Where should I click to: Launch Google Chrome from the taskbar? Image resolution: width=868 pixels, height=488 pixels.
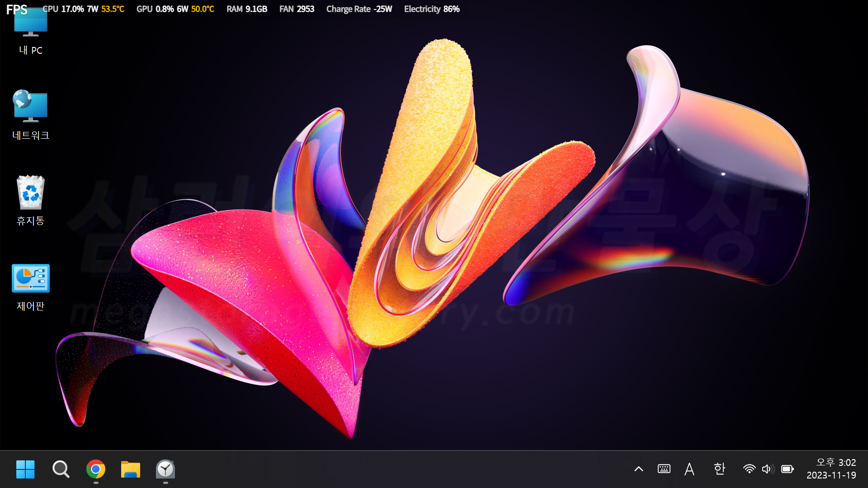coord(96,469)
